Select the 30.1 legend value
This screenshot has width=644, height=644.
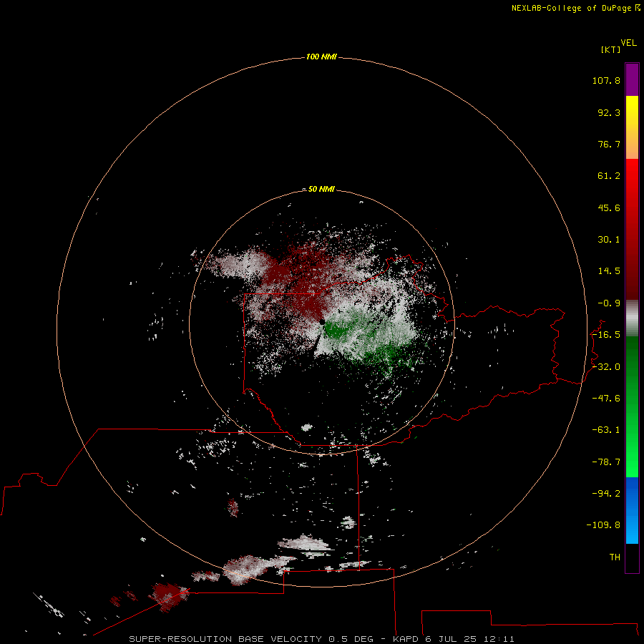[609, 240]
